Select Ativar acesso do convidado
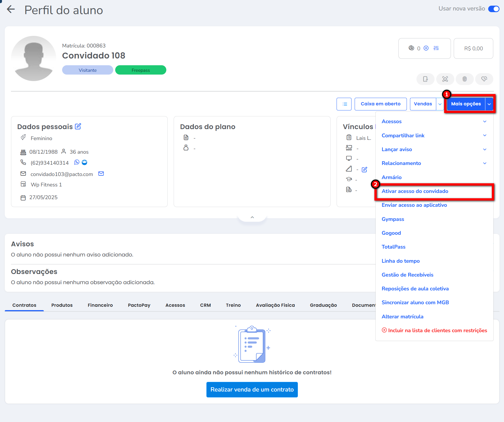The image size is (504, 422). click(x=415, y=191)
